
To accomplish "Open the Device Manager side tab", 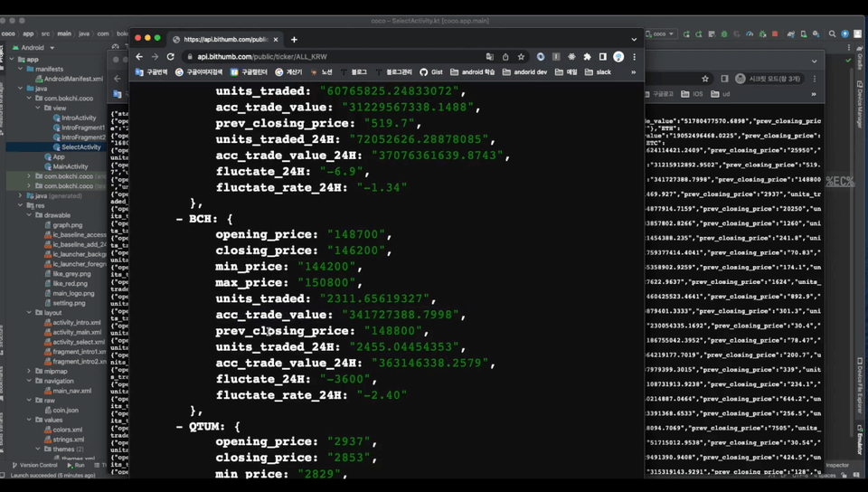I will click(860, 103).
